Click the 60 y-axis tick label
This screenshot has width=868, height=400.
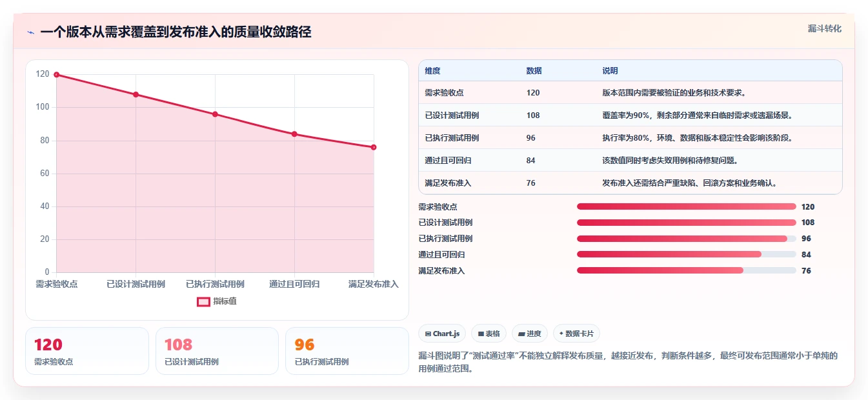pos(45,174)
